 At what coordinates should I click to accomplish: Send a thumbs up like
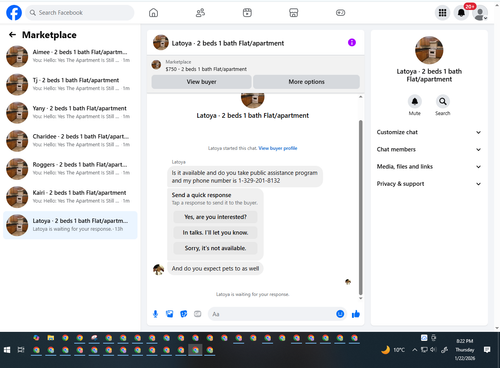[x=356, y=314]
